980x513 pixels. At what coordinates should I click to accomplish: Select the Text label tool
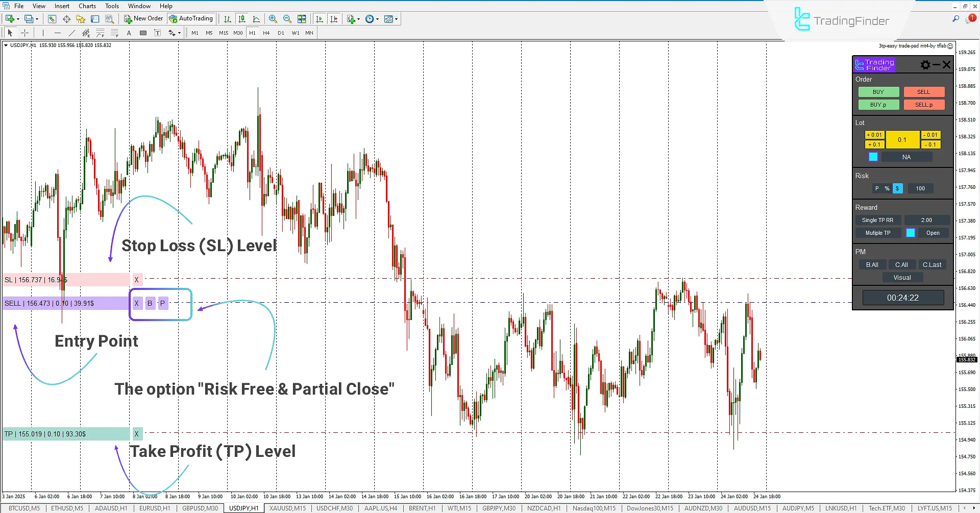tap(157, 33)
